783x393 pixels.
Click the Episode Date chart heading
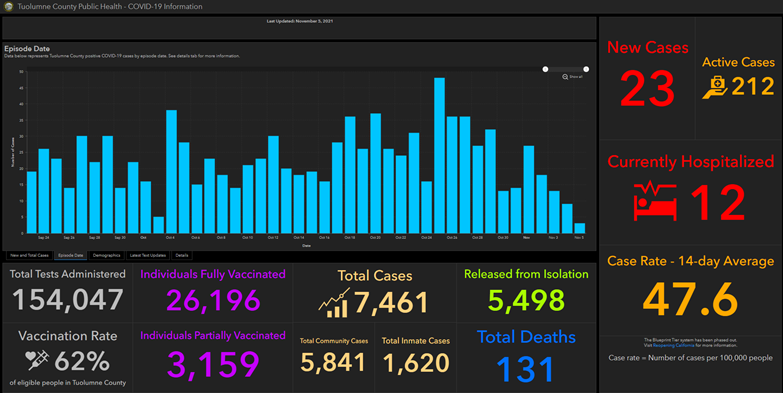tap(27, 49)
